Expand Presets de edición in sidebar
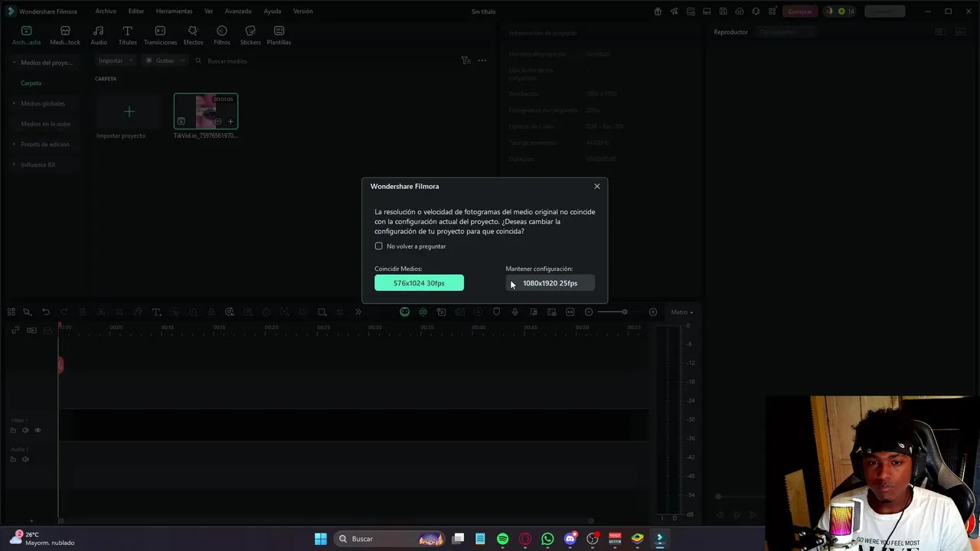This screenshot has height=551, width=980. [x=14, y=144]
